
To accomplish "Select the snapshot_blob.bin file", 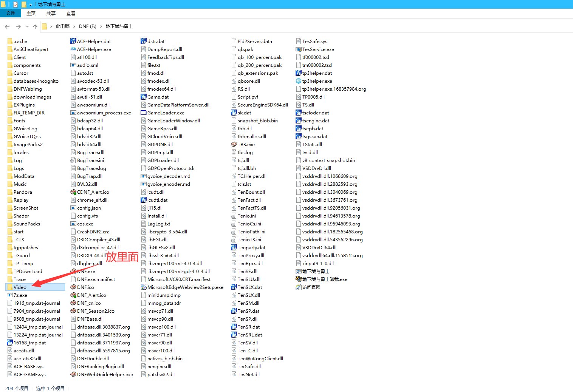I will pos(255,120).
